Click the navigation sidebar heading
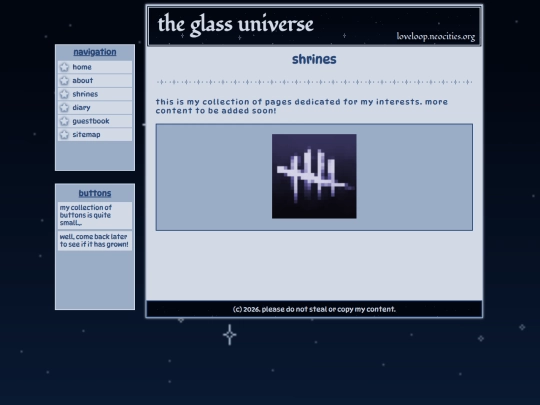The height and width of the screenshot is (405, 540). click(x=95, y=52)
